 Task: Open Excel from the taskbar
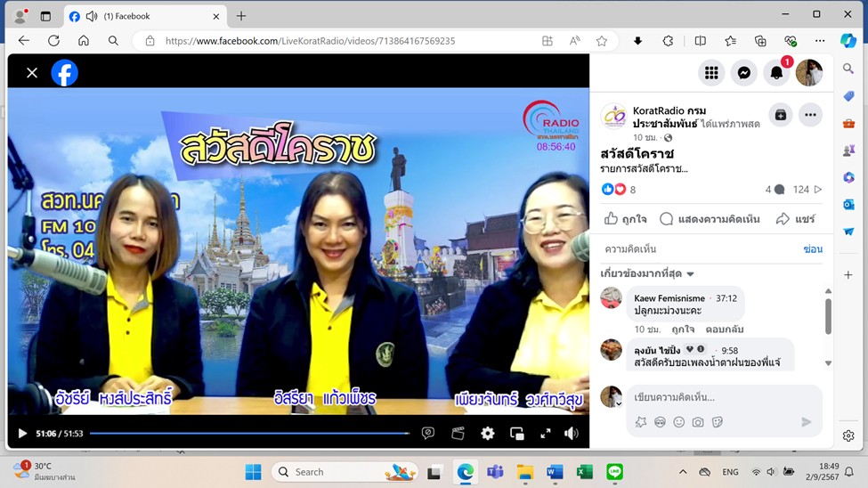pos(585,472)
